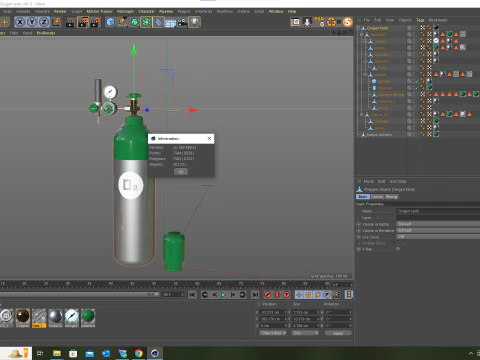Click the download arrow plugin icon
The height and width of the screenshot is (360, 480).
tap(307, 22)
